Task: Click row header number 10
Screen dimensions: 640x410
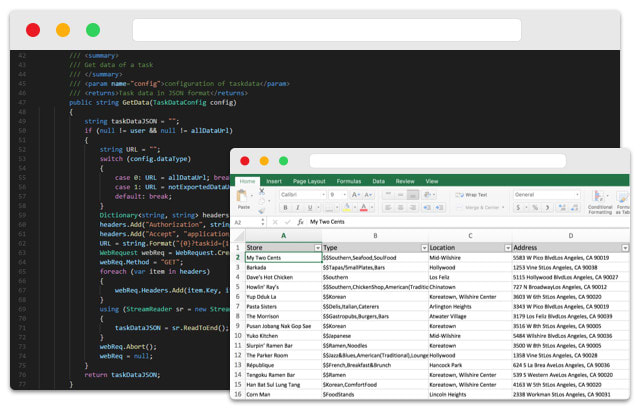Action: (x=238, y=337)
